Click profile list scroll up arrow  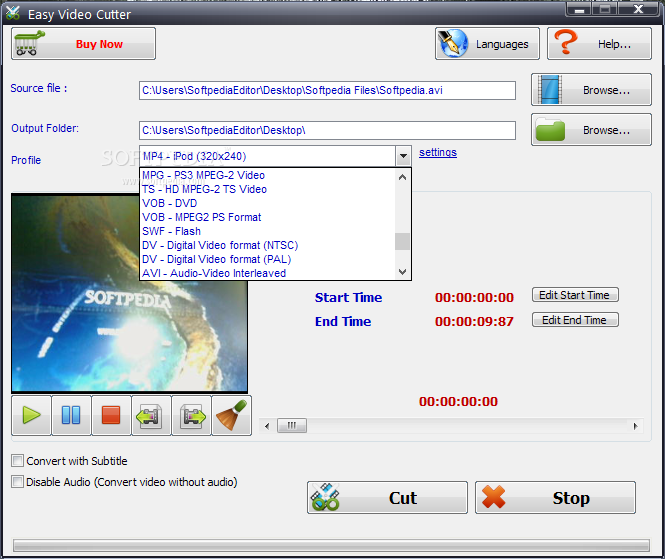pyautogui.click(x=402, y=177)
